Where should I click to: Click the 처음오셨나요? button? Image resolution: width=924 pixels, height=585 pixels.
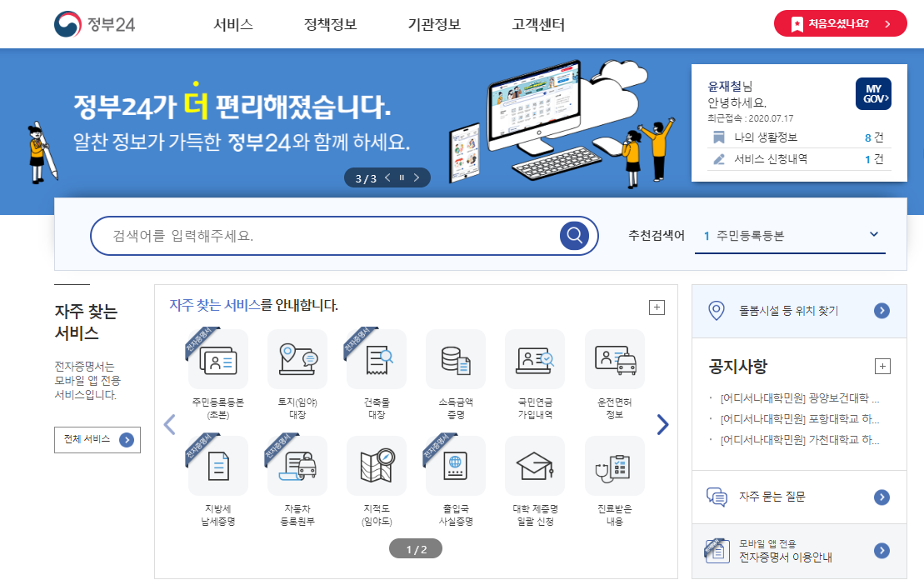coord(841,23)
